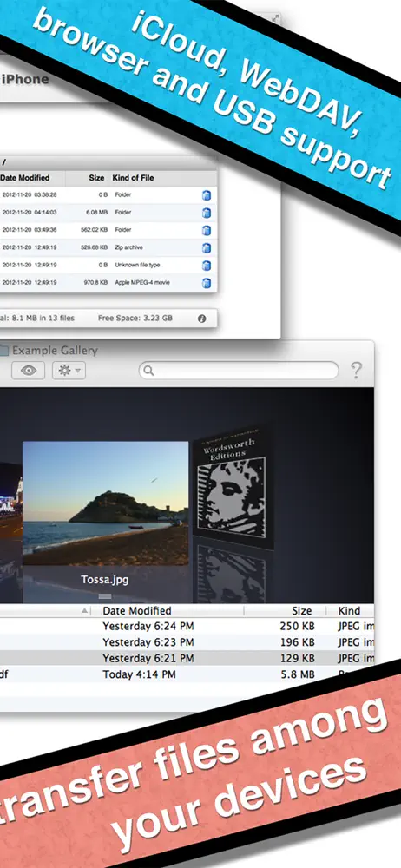The height and width of the screenshot is (868, 401).
Task: Delete the folder modified at 03:38:28
Action: [207, 194]
